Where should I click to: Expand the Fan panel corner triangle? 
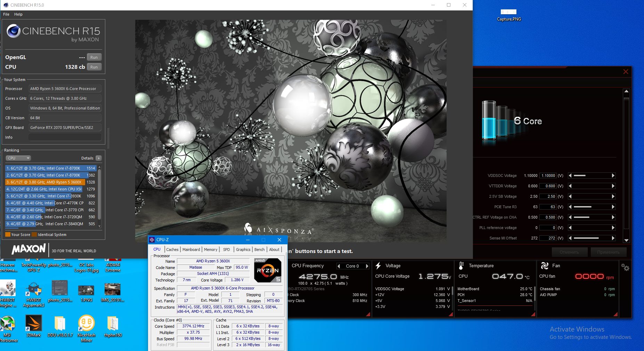[x=616, y=314]
